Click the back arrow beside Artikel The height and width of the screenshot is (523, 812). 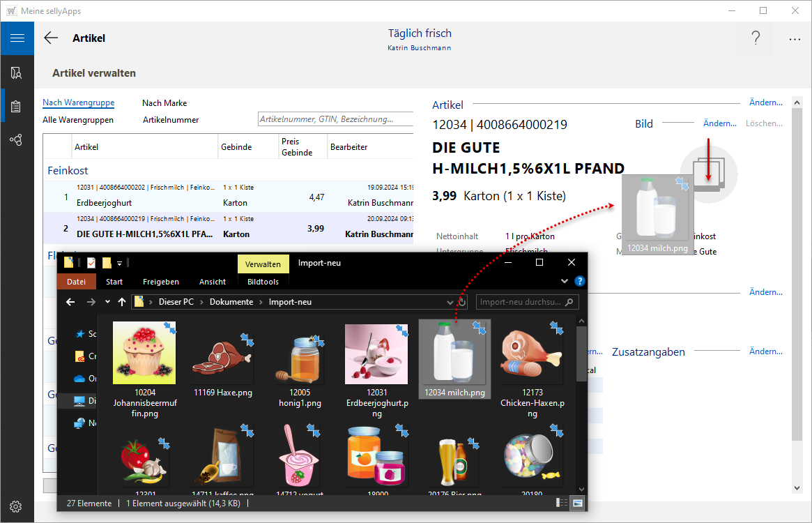pos(51,38)
